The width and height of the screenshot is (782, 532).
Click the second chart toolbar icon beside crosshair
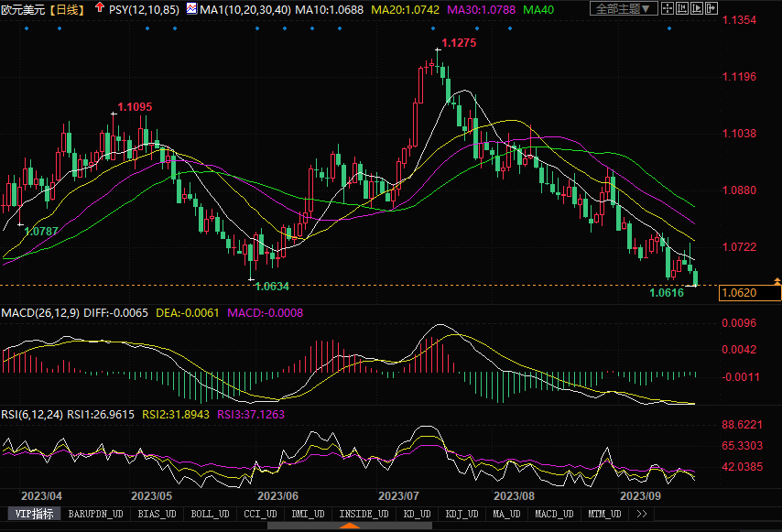pos(684,8)
